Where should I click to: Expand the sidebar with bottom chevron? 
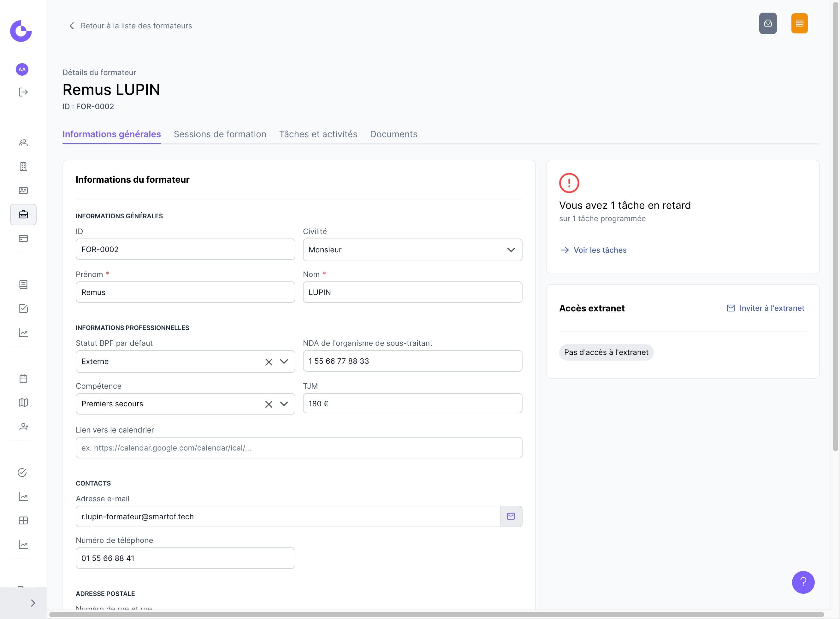[33, 603]
